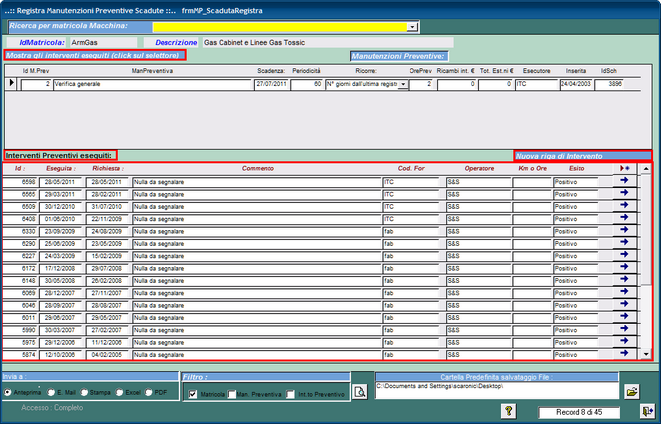Viewport: 661px width, 424px height.
Task: Select the Stampa radio option
Action: coord(84,392)
